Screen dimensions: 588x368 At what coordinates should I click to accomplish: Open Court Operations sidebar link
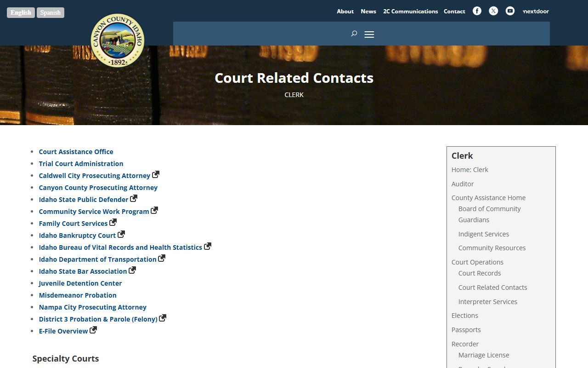(477, 262)
